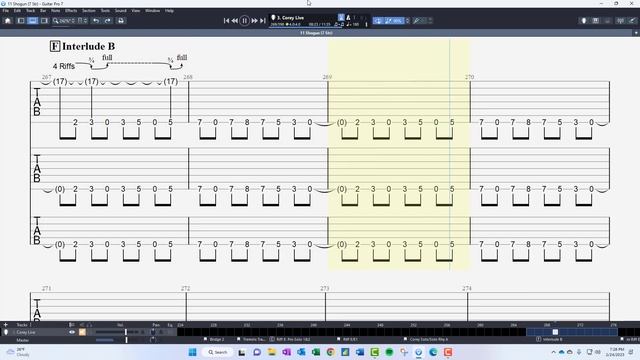Rewind to previous bar
This screenshot has height=360, width=640.
(235, 20)
